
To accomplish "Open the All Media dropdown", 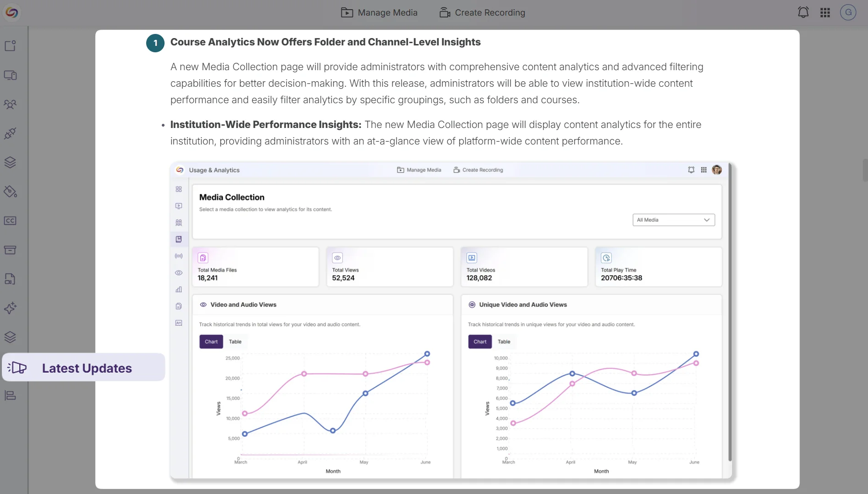I will coord(673,220).
